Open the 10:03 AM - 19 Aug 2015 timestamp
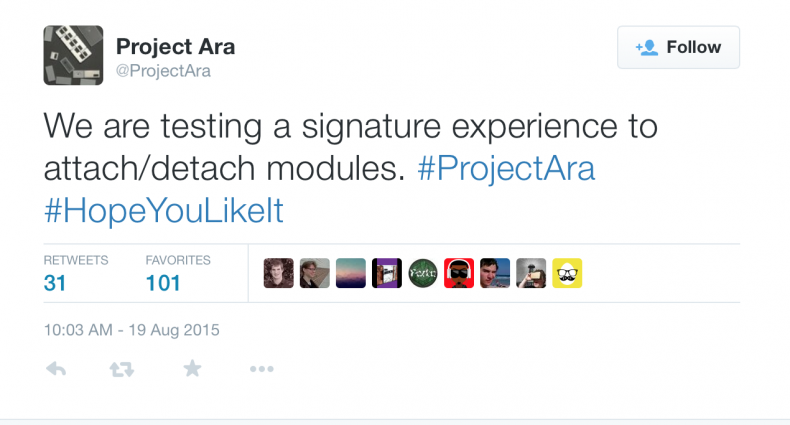 (x=131, y=329)
